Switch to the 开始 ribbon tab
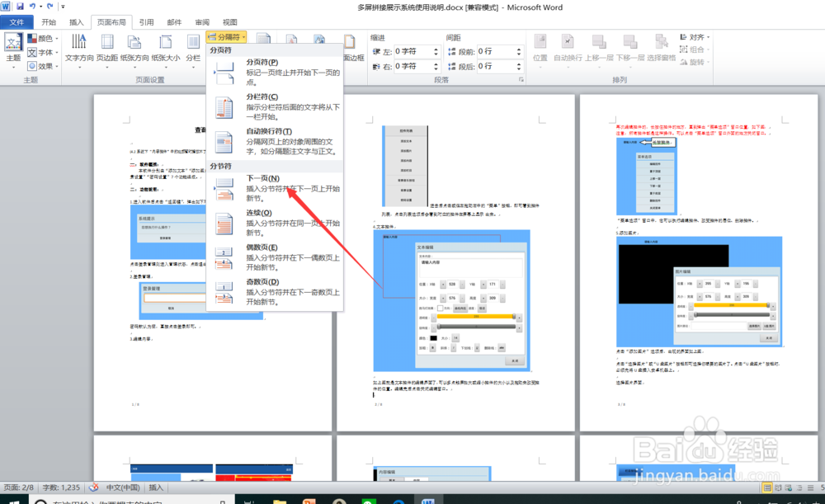This screenshot has width=825, height=504. coord(49,22)
